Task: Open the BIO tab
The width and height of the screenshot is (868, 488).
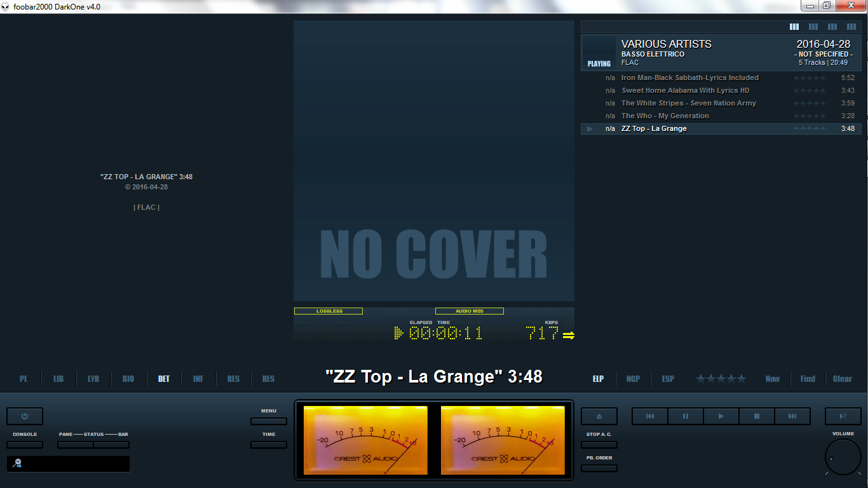Action: point(128,379)
